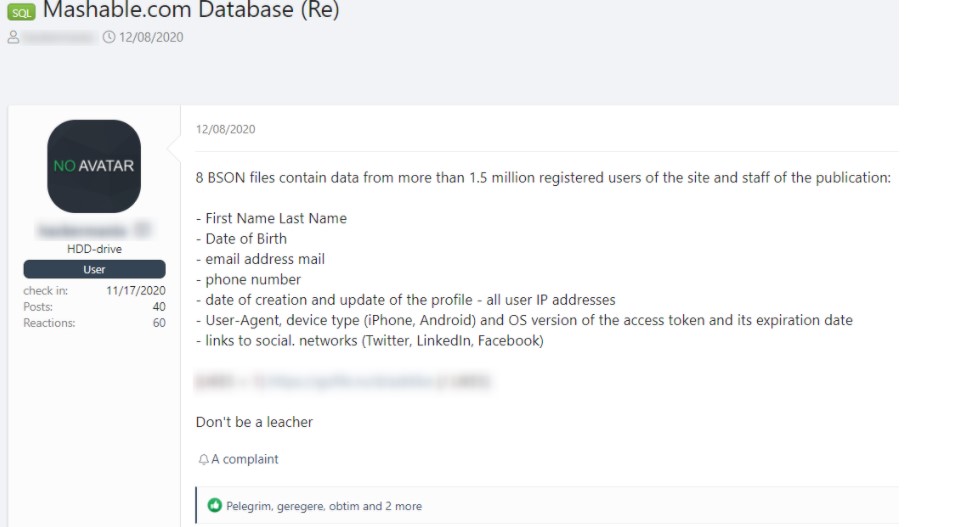
Task: Open obtim's profile from reactions list
Action: pyautogui.click(x=344, y=506)
